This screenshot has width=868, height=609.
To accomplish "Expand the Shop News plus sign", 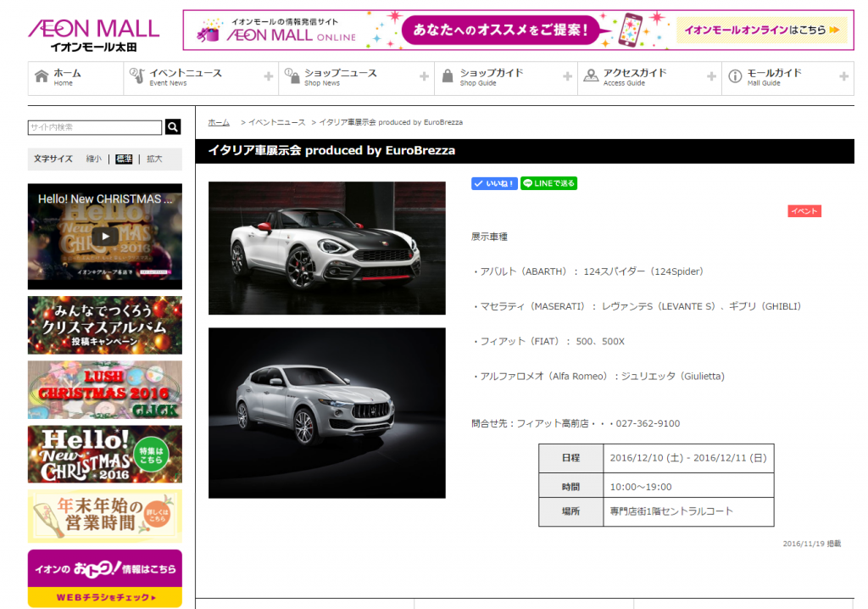I will coord(424,76).
